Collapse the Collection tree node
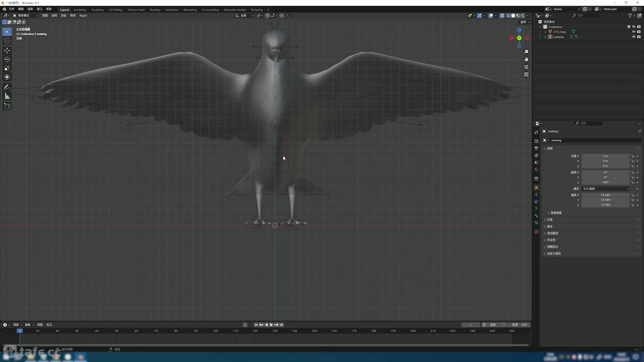 [540, 27]
